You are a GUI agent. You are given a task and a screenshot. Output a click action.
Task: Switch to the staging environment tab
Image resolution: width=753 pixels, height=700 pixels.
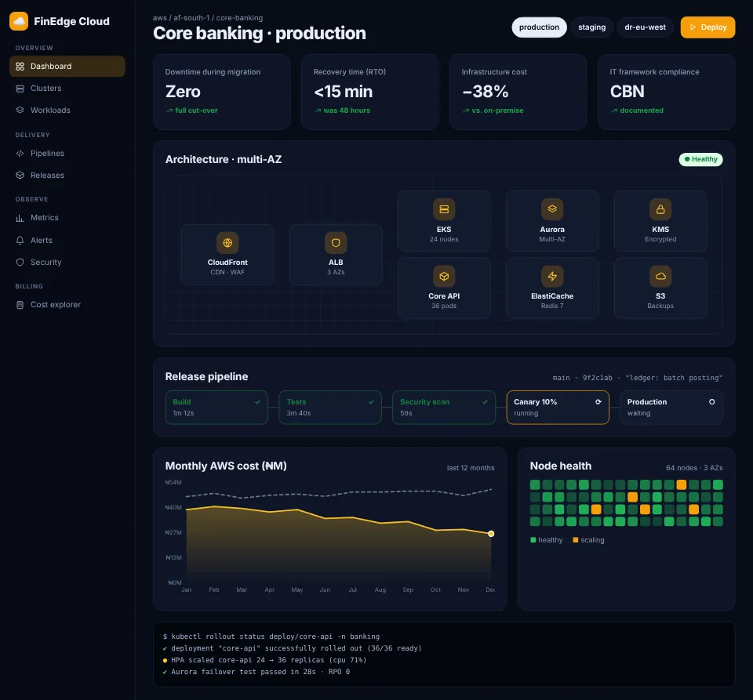click(x=591, y=27)
